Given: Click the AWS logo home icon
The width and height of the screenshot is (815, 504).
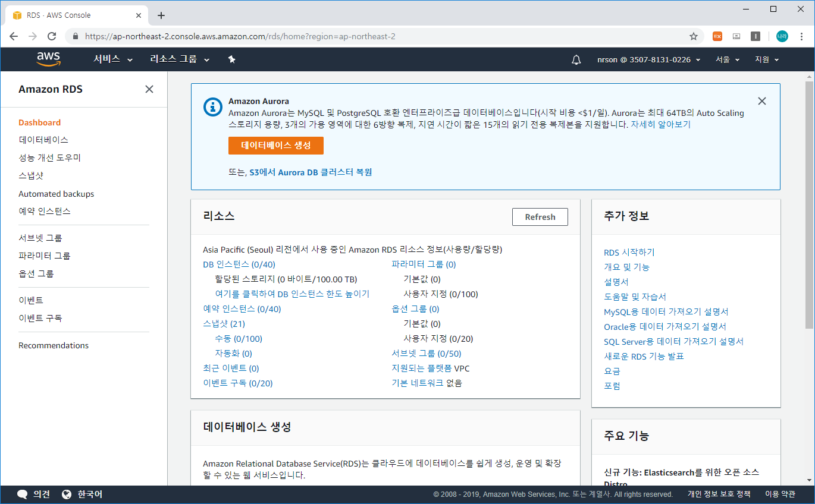Looking at the screenshot, I should (48, 59).
